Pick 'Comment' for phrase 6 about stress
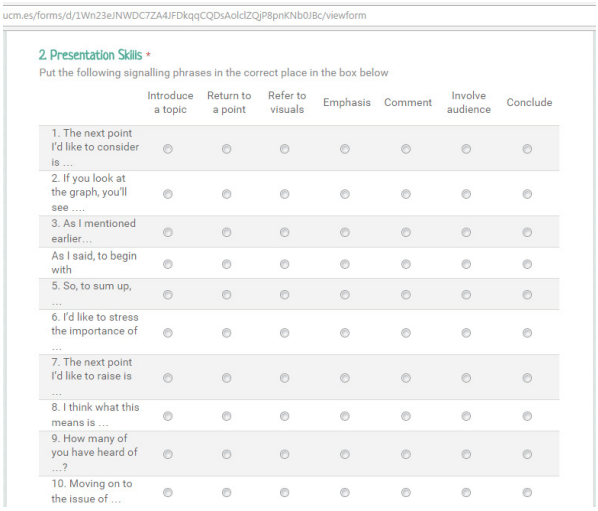The image size is (598, 511). [406, 333]
